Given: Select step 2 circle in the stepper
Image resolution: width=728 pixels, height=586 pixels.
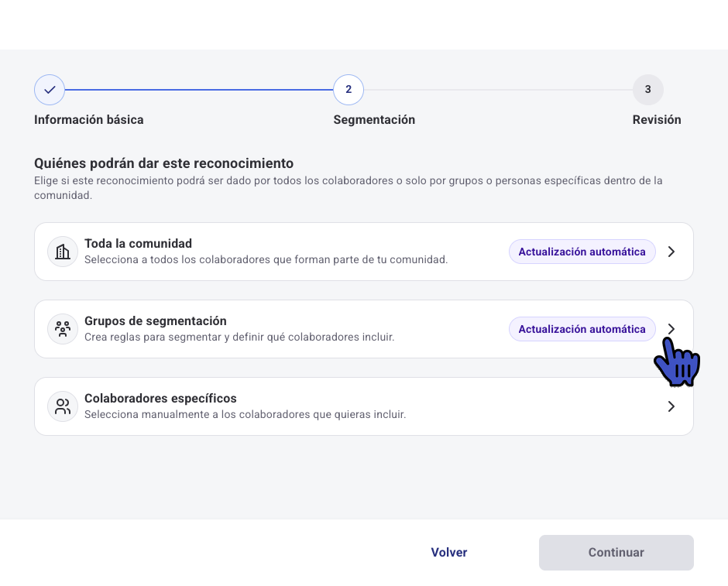Looking at the screenshot, I should pyautogui.click(x=349, y=90).
